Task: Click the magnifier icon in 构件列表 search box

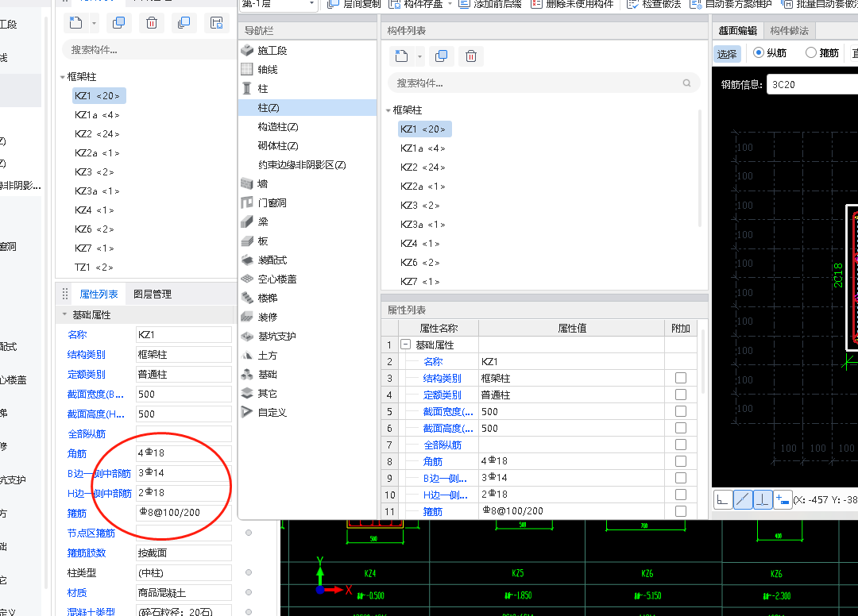Action: tap(686, 83)
